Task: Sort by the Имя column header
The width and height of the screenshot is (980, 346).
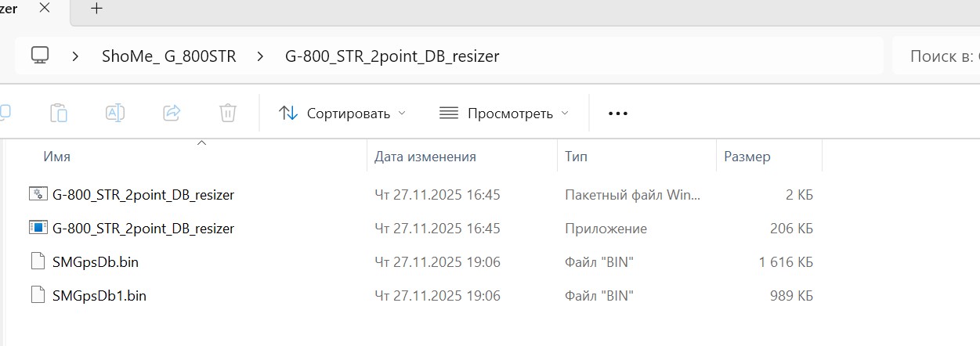Action: click(57, 157)
